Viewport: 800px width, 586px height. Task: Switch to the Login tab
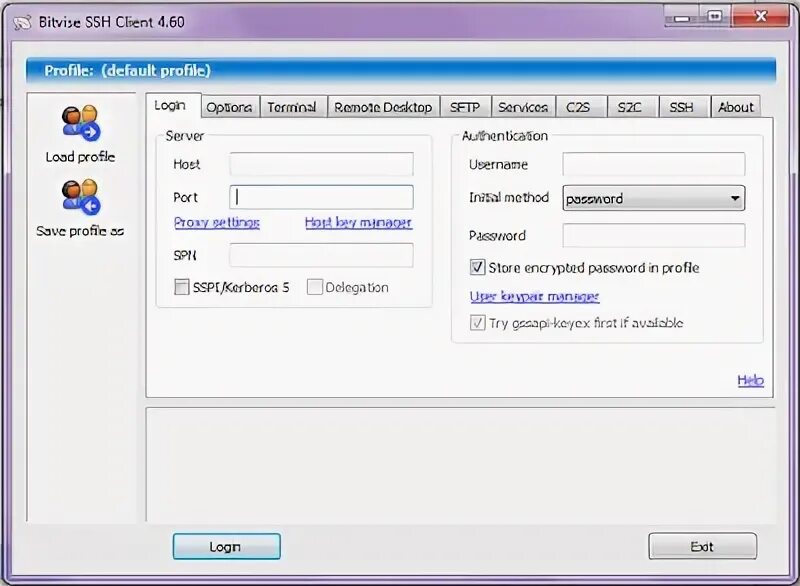(172, 106)
